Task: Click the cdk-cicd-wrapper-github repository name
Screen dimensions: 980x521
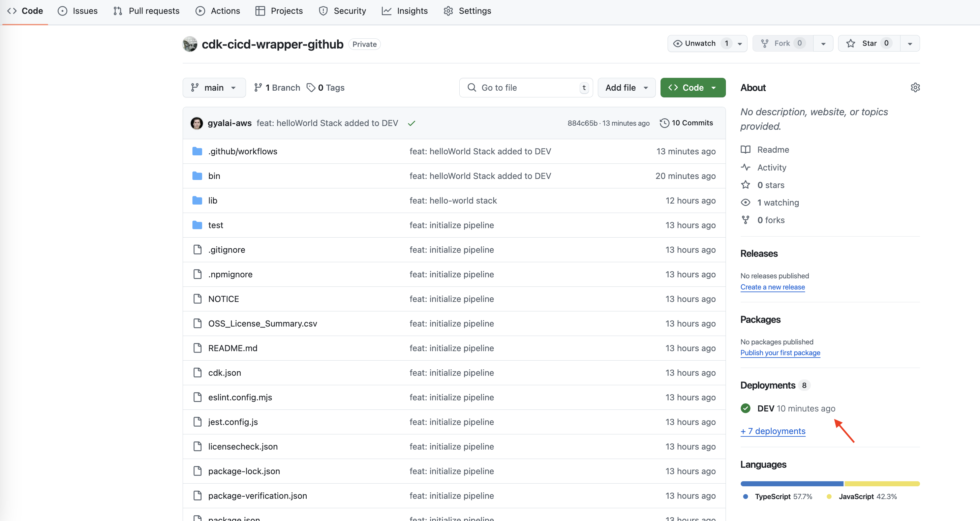Action: 272,44
